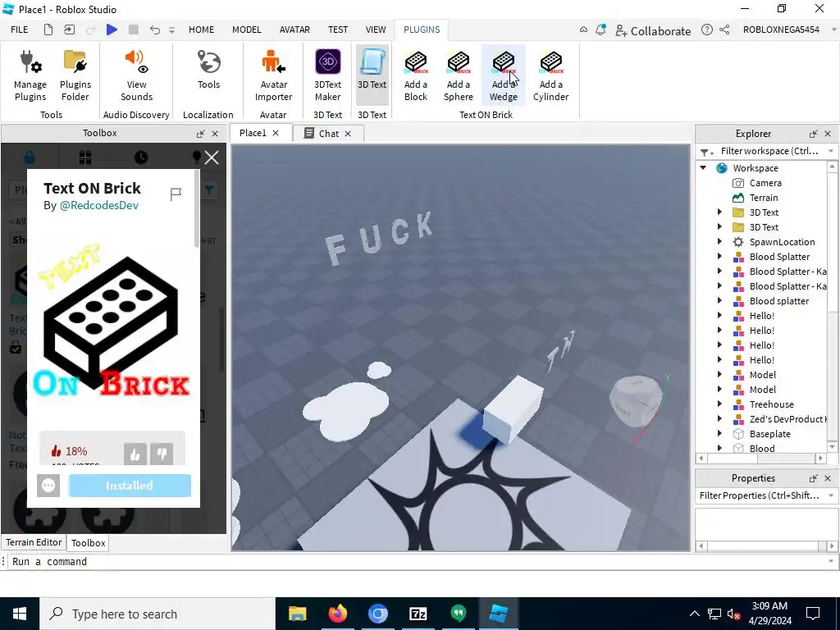Open the Properties filter dropdown arrow
The width and height of the screenshot is (840, 630).
pyautogui.click(x=831, y=495)
